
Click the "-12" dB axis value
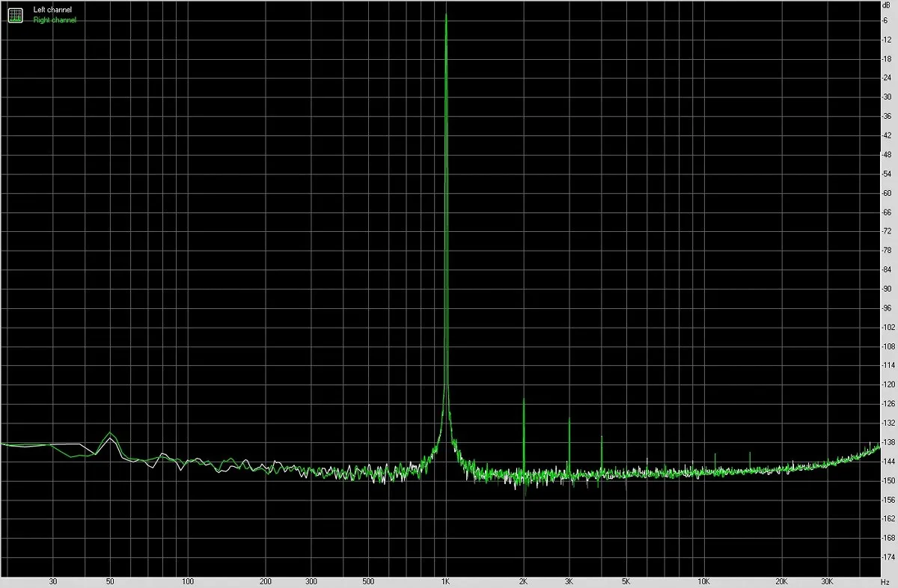click(888, 39)
